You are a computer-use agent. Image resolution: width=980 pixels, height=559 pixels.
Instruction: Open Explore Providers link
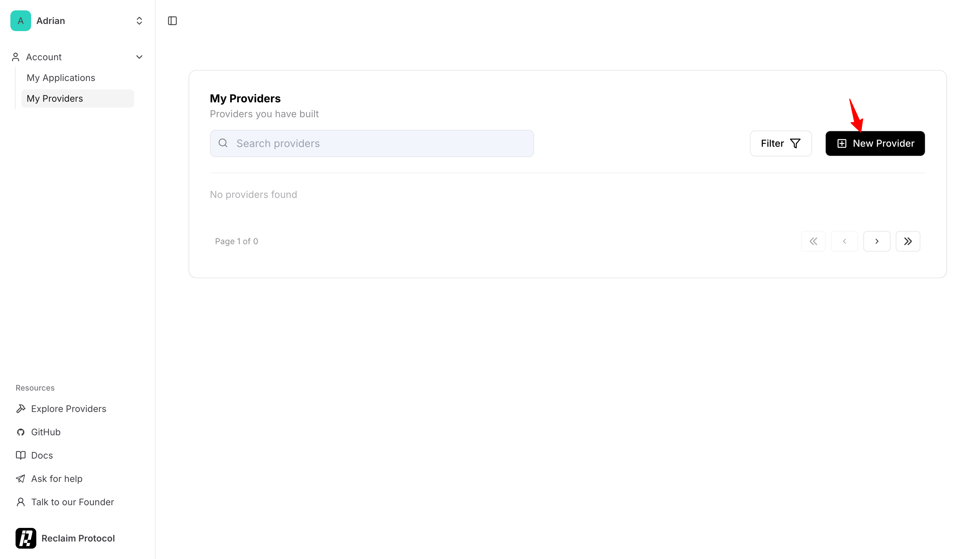[x=68, y=408]
